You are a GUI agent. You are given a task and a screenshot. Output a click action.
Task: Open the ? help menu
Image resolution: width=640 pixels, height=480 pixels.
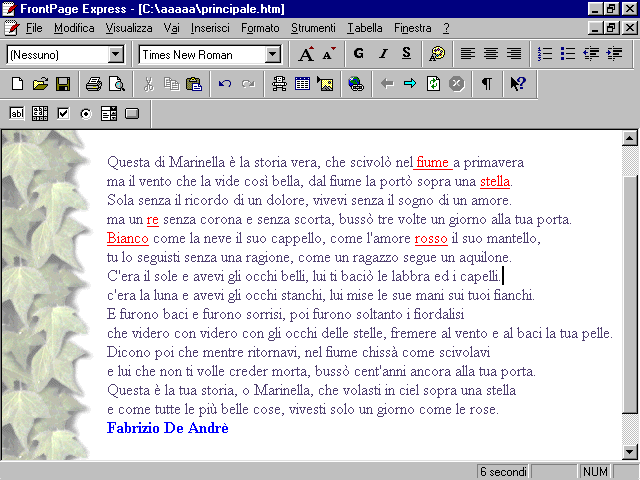446,28
